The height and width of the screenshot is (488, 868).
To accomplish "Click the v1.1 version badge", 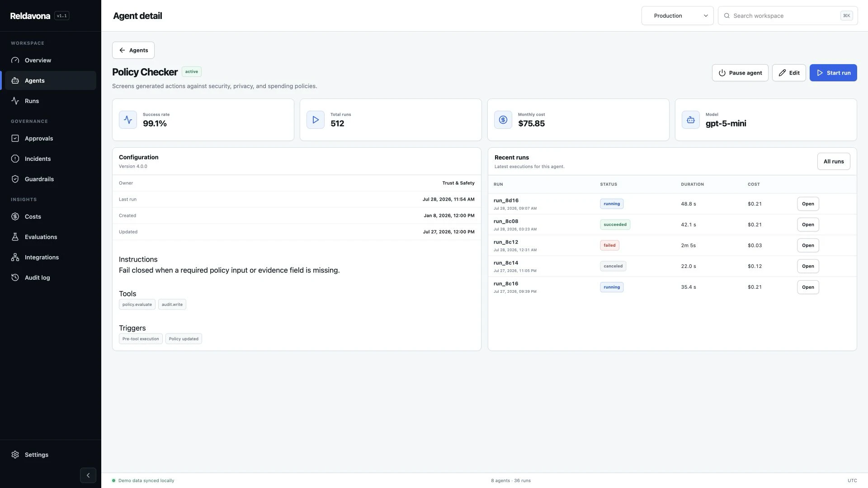I will click(x=61, y=16).
